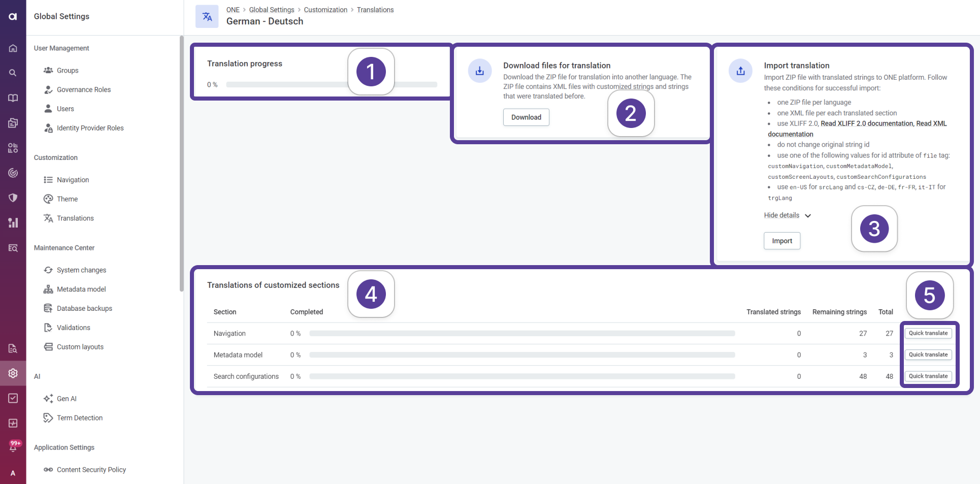Open Translations in Customization menu
This screenshot has width=980, height=484.
pyautogui.click(x=75, y=218)
